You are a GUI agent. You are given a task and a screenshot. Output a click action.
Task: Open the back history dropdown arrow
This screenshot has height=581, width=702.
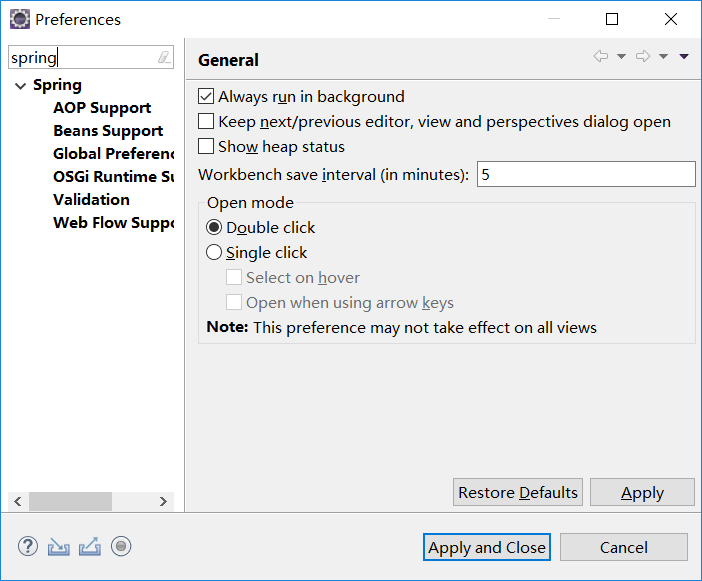(621, 56)
